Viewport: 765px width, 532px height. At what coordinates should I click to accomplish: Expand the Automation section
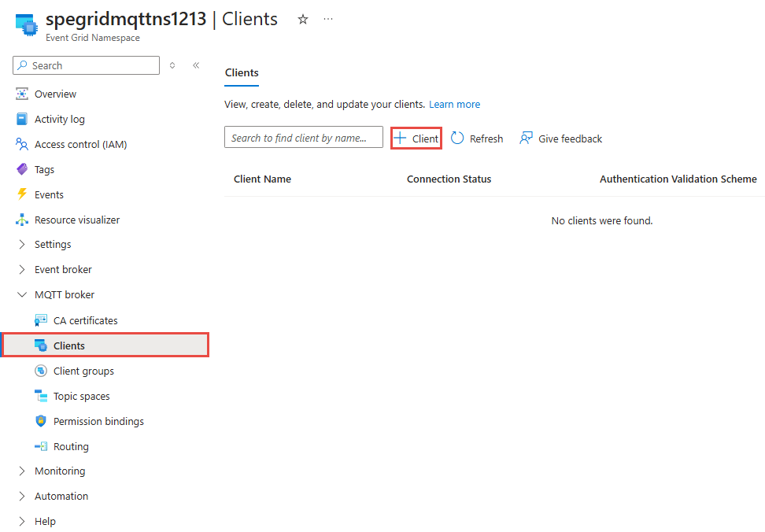[x=22, y=496]
